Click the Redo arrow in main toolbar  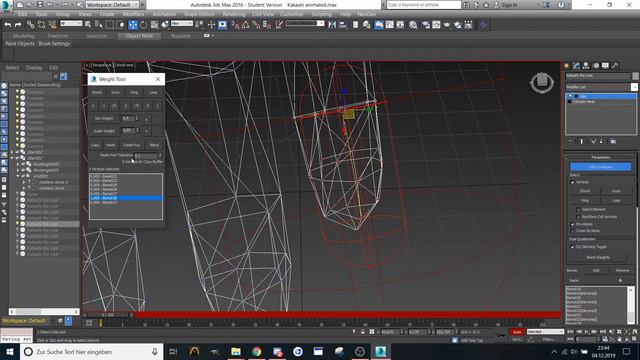18,25
